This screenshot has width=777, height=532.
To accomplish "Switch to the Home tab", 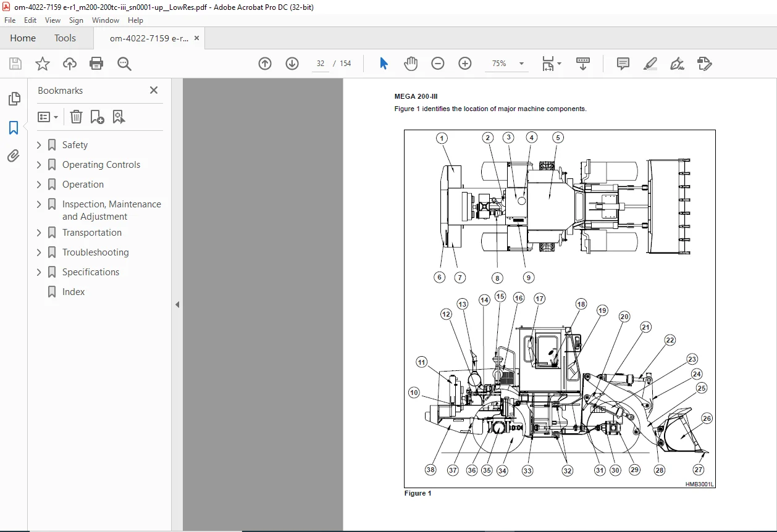I will coord(23,38).
